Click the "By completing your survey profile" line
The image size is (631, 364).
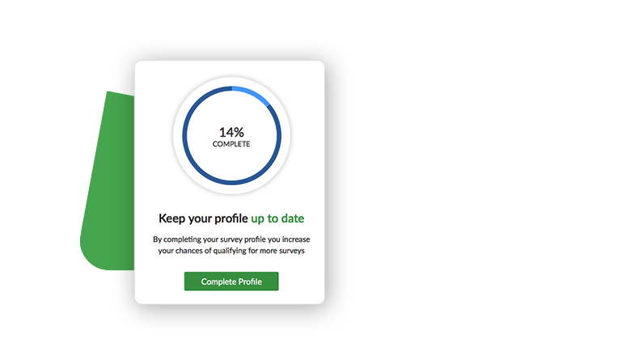click(231, 239)
